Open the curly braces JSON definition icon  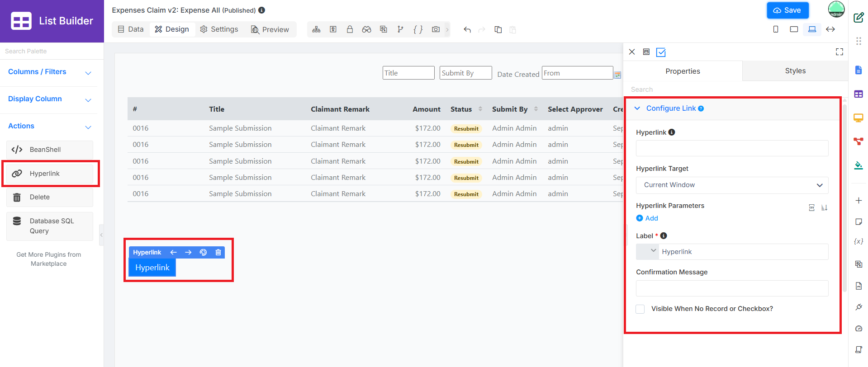click(x=418, y=29)
